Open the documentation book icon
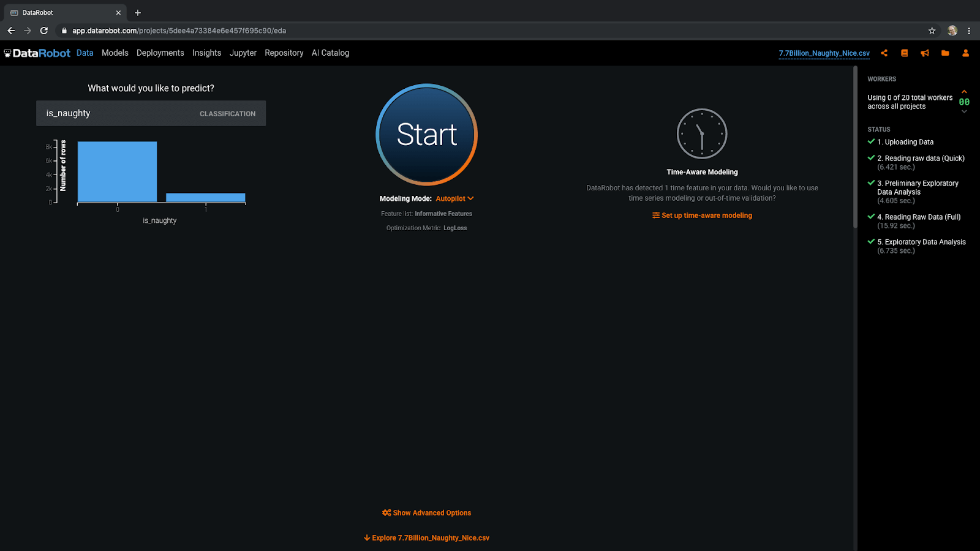This screenshot has width=980, height=551. (x=904, y=53)
